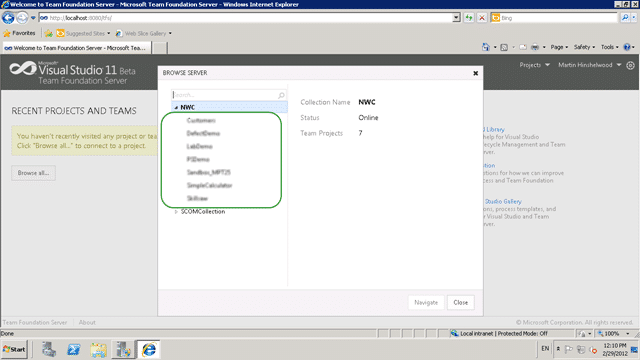The height and width of the screenshot is (360, 640).
Task: Click the Internet Explorer back arrow
Action: pyautogui.click(x=8, y=18)
